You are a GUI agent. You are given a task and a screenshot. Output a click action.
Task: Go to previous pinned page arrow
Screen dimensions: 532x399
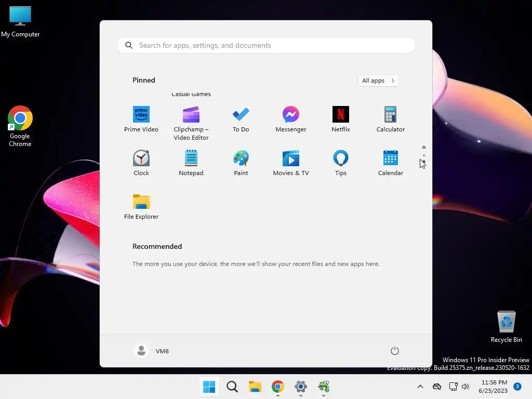[424, 147]
